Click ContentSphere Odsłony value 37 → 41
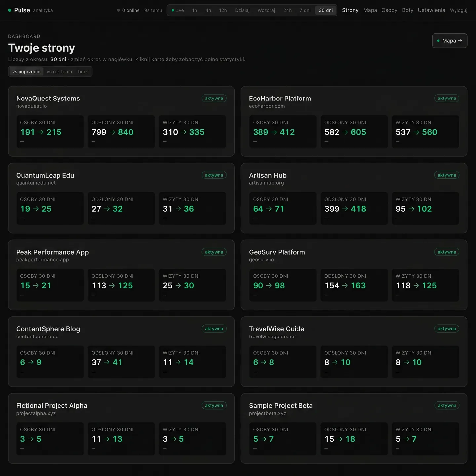This screenshot has height=476, width=476. coord(107,362)
